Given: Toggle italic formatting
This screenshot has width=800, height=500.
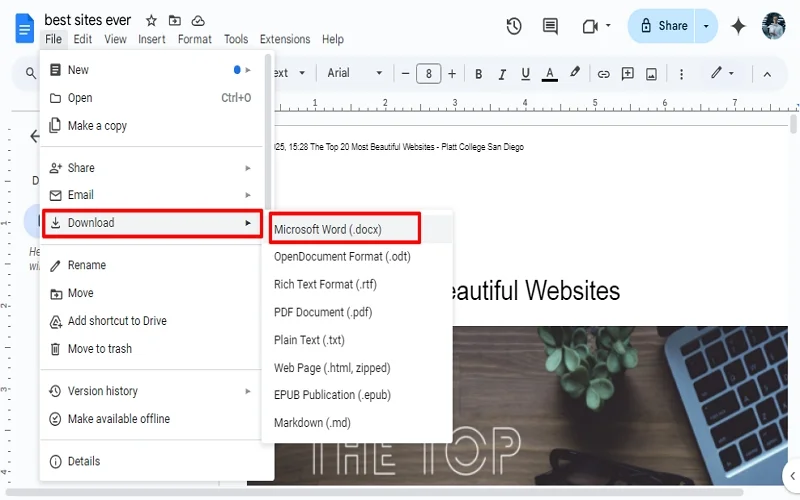Looking at the screenshot, I should [x=502, y=74].
